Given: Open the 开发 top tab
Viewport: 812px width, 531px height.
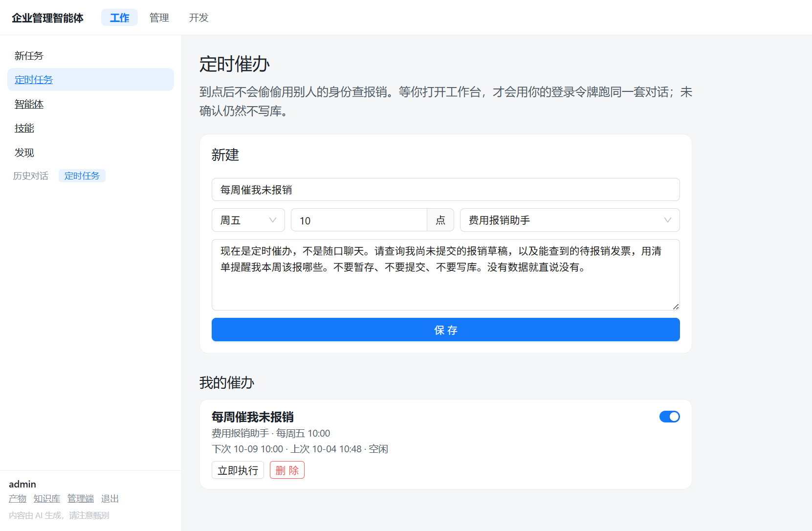Looking at the screenshot, I should (x=198, y=18).
